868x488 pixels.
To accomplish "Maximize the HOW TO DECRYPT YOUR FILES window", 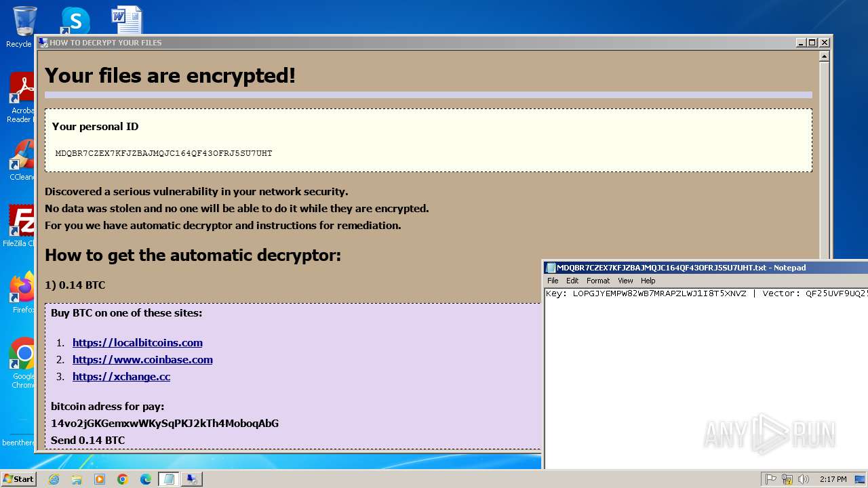I will (x=812, y=43).
